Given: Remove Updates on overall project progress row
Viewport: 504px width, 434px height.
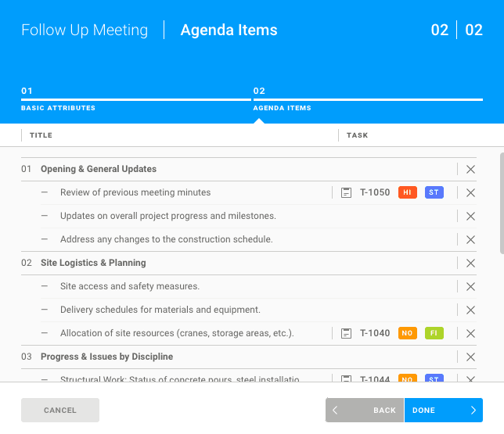Looking at the screenshot, I should click(x=470, y=216).
